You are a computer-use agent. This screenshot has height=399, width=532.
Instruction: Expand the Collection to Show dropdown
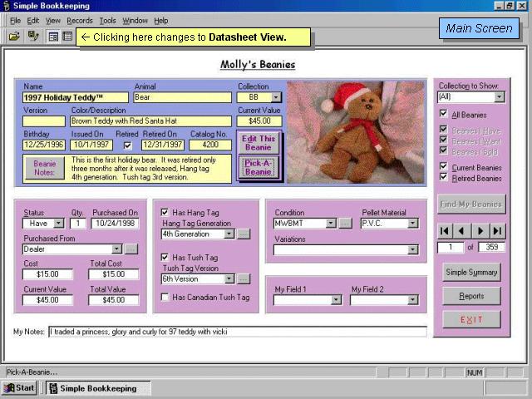coord(499,97)
